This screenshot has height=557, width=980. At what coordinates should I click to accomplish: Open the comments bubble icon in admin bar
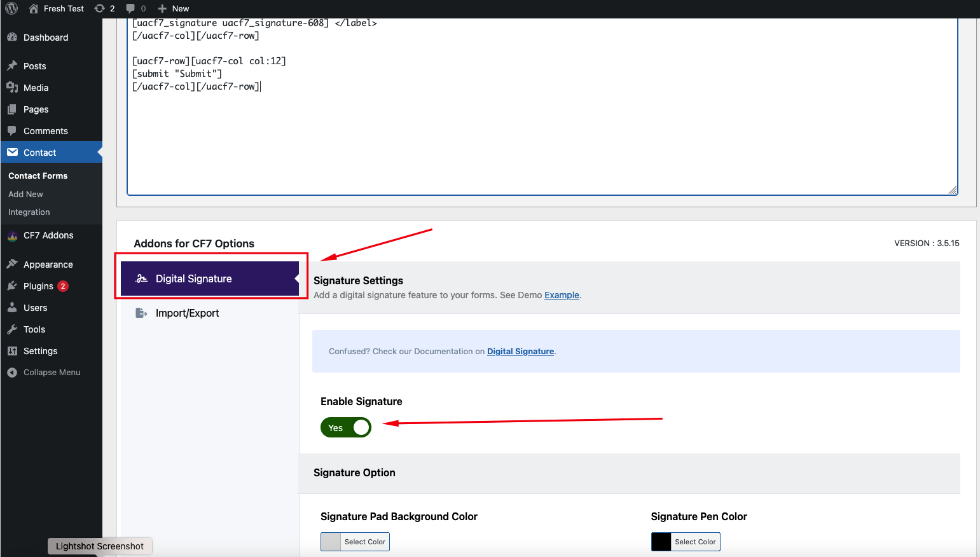pos(130,8)
